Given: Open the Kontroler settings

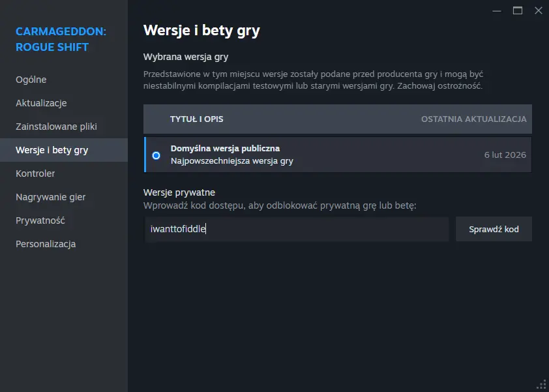Looking at the screenshot, I should (35, 173).
